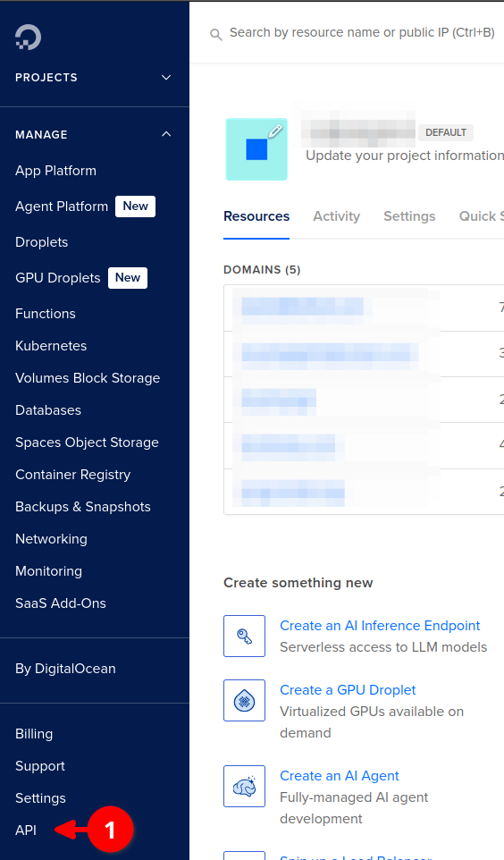
Task: Open the API page in sidebar
Action: tap(25, 830)
